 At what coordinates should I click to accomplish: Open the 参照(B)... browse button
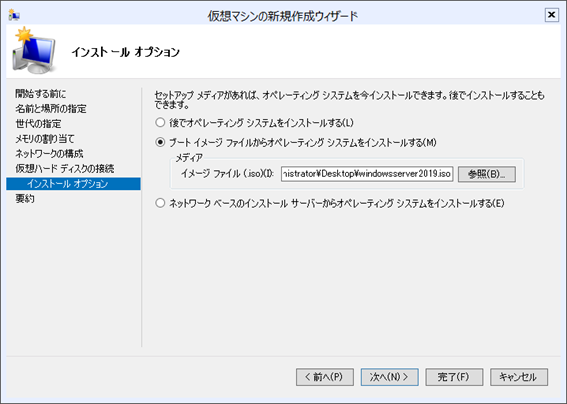487,174
